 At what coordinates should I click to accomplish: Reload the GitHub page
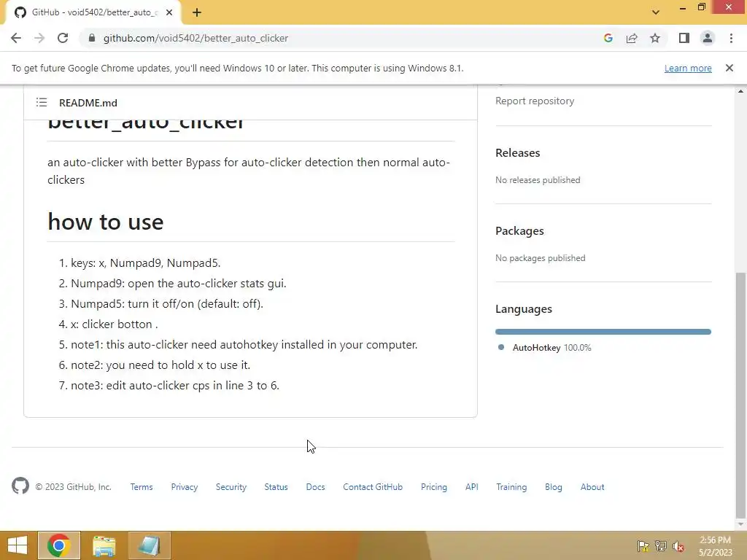pos(63,38)
